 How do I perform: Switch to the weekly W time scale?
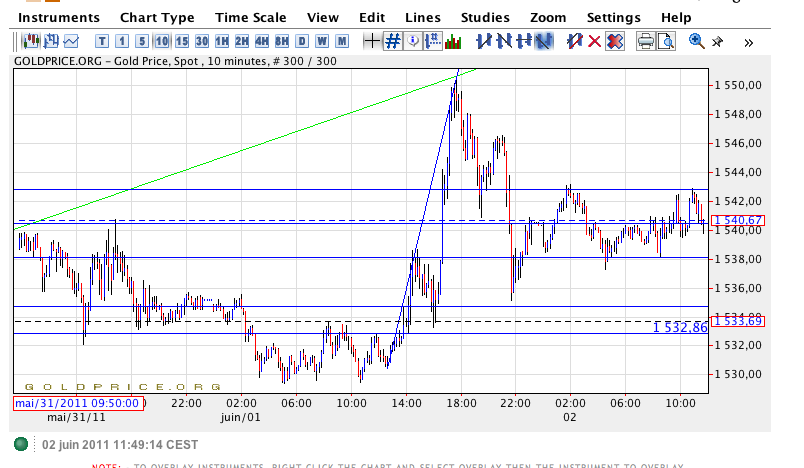coord(322,41)
